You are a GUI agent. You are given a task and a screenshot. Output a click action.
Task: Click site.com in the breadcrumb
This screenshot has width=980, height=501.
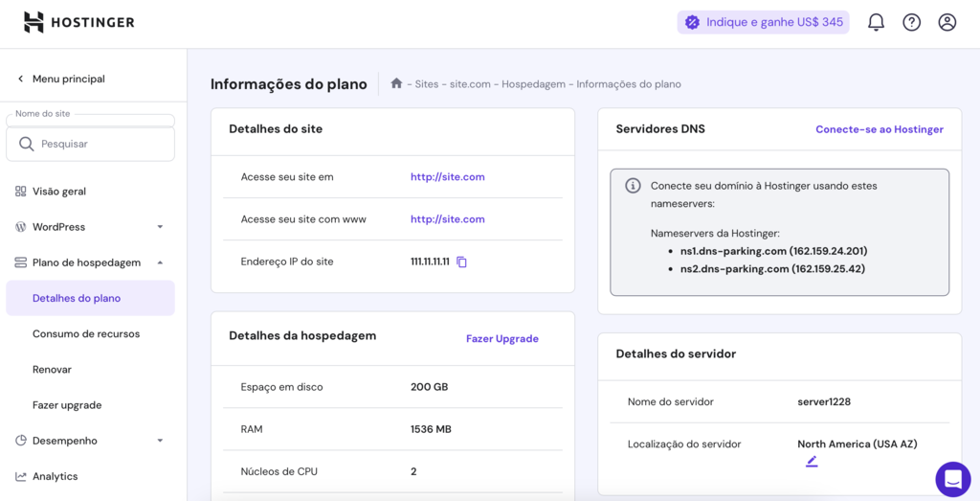tap(470, 83)
